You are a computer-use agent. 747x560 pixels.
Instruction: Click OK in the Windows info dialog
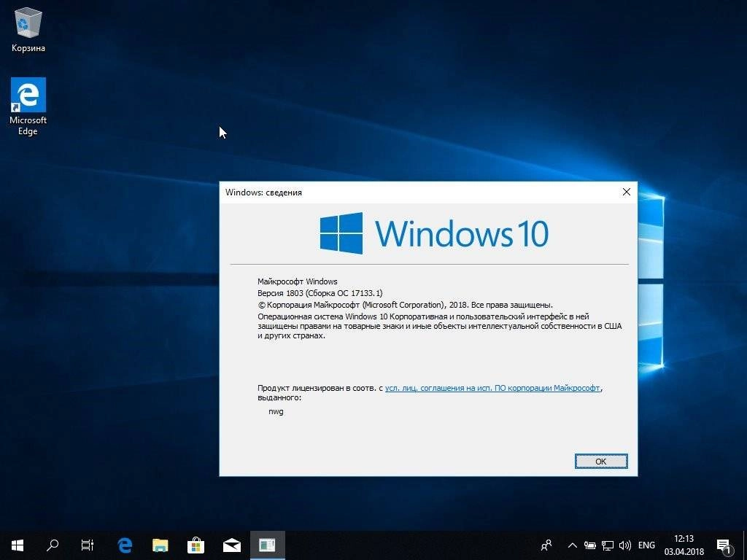pyautogui.click(x=601, y=462)
